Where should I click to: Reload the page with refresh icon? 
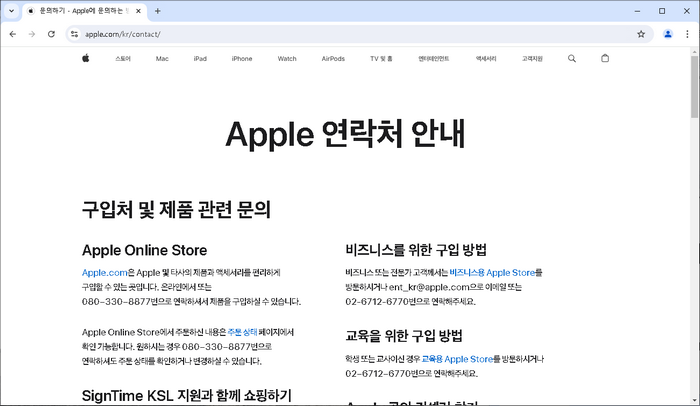[51, 34]
